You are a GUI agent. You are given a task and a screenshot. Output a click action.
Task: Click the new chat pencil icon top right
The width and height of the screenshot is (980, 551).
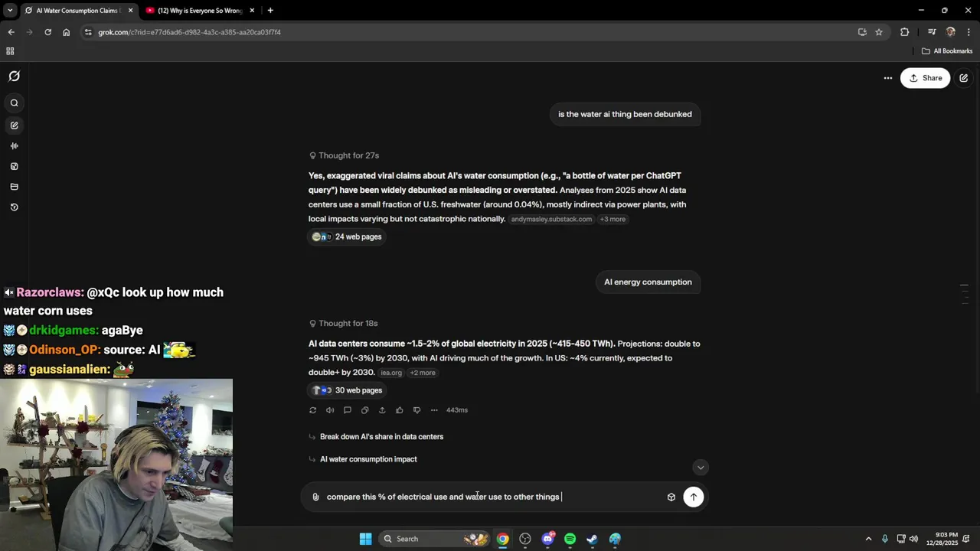click(x=963, y=78)
